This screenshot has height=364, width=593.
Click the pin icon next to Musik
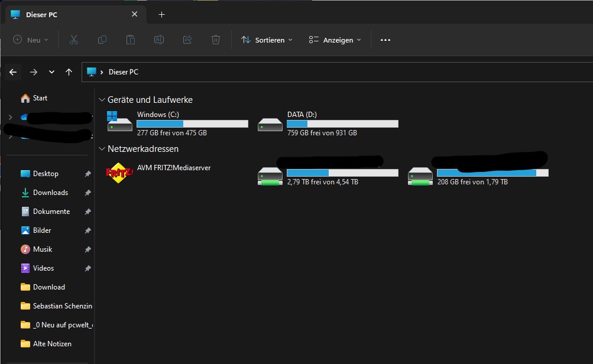pyautogui.click(x=88, y=249)
